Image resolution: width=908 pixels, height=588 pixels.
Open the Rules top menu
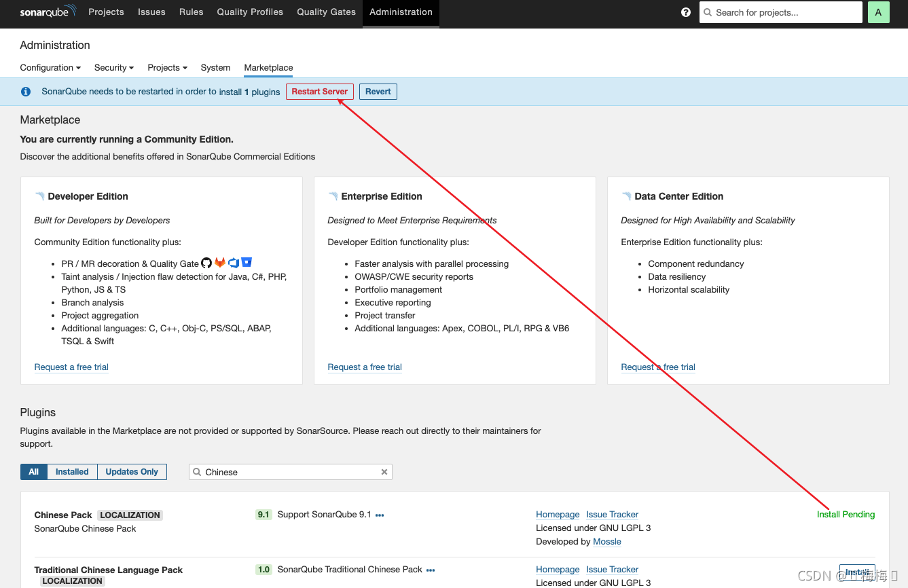pos(192,12)
